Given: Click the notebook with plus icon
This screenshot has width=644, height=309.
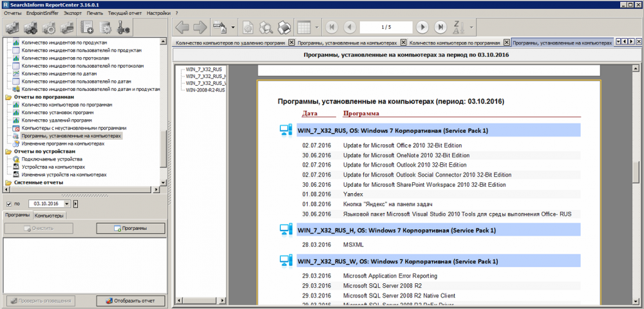Looking at the screenshot, I should tap(87, 28).
